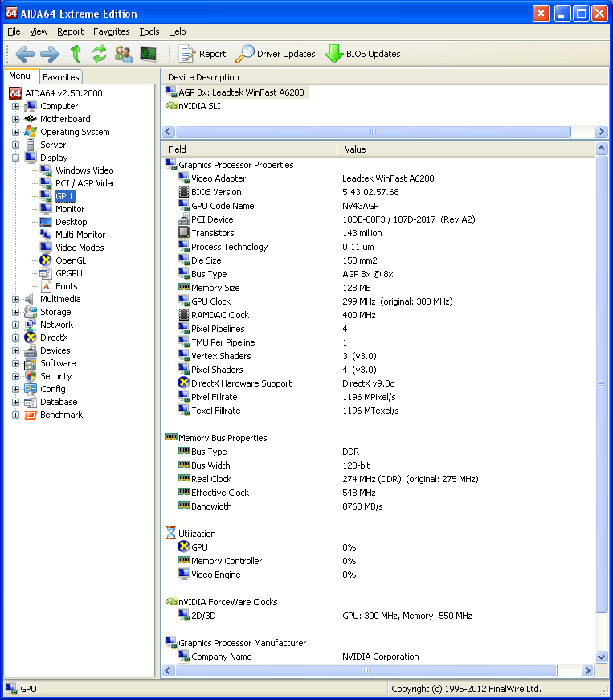Click the Benchmark icon in the tree
The height and width of the screenshot is (700, 613).
pyautogui.click(x=31, y=415)
